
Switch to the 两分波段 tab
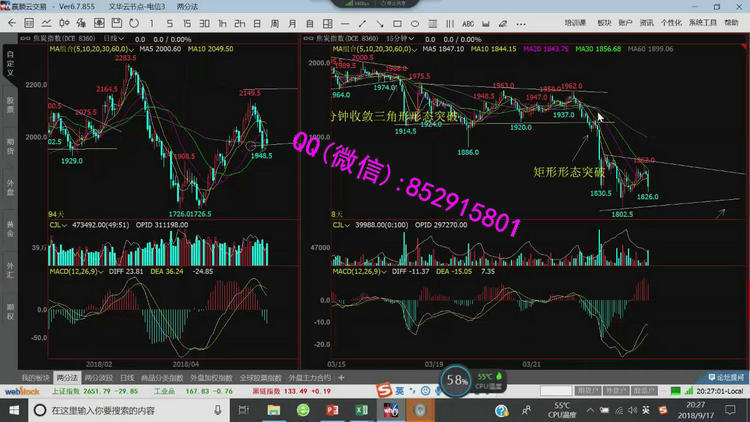[98, 378]
